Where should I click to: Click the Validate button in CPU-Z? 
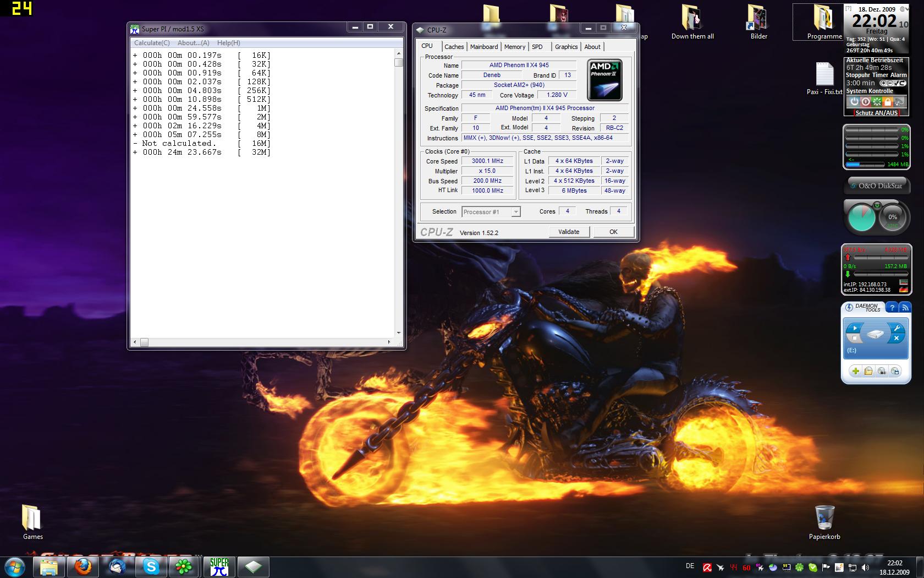569,232
